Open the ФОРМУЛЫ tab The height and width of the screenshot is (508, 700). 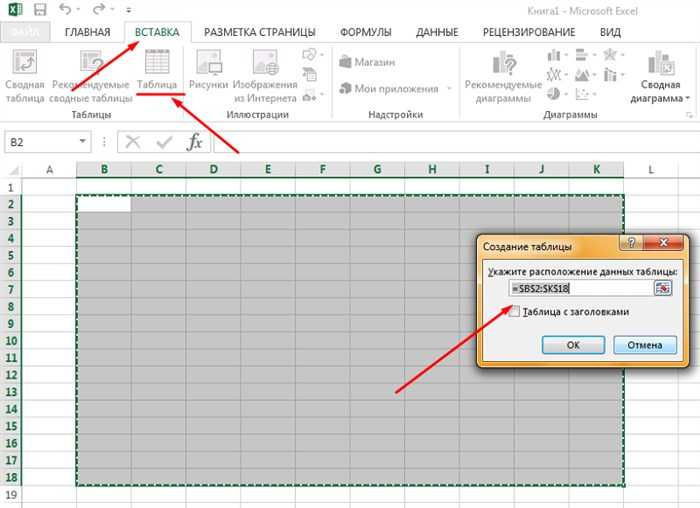366,32
